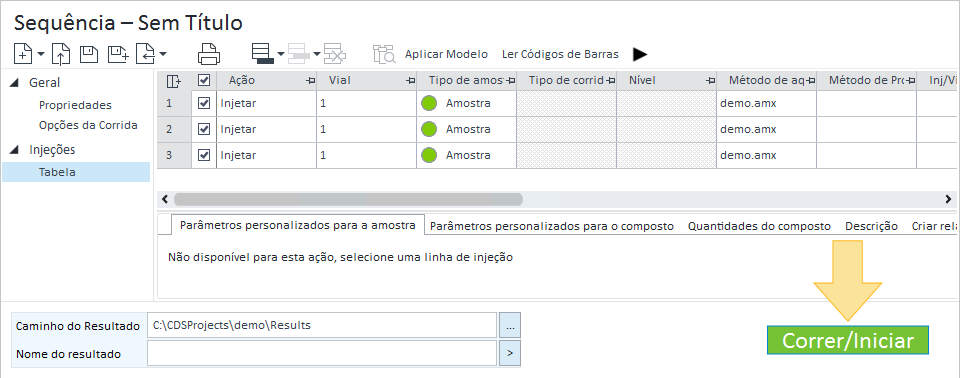
Task: Click the column chooser icon in table header
Action: [174, 80]
